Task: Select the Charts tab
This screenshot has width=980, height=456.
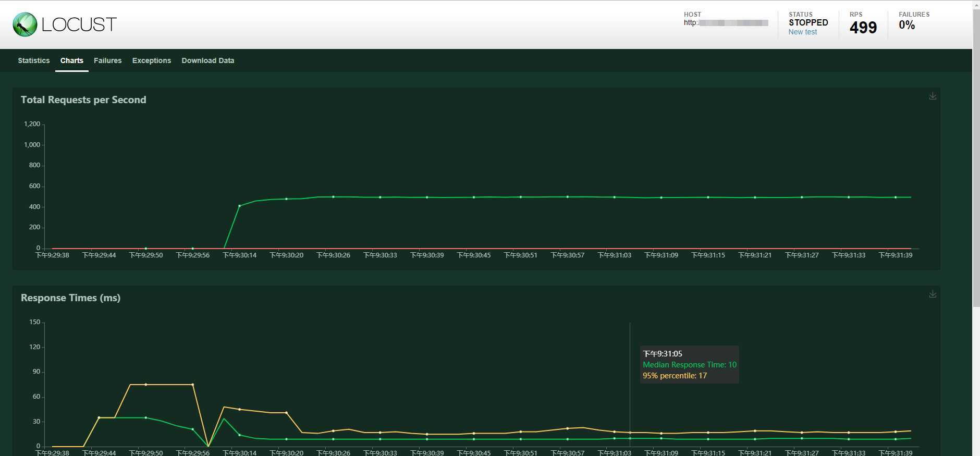Action: coord(72,60)
